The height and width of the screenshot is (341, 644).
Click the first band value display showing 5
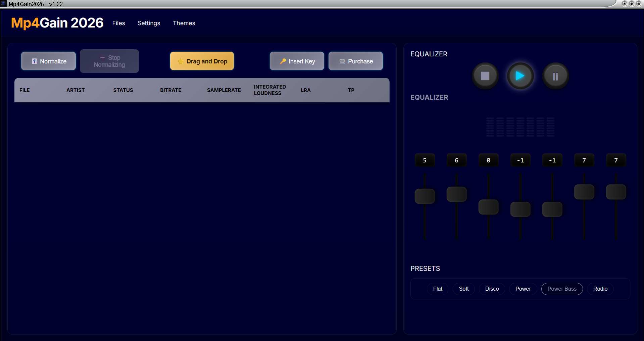pos(425,160)
